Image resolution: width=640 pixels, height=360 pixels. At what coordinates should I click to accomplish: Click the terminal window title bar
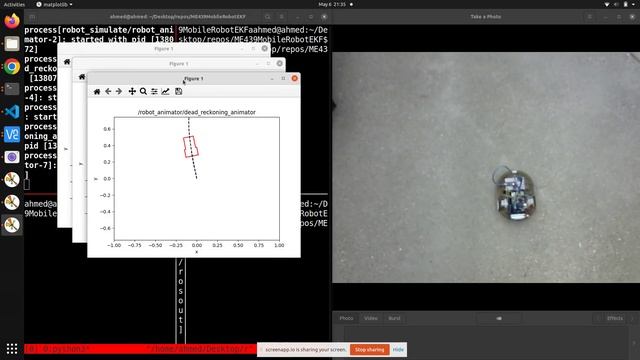178,17
